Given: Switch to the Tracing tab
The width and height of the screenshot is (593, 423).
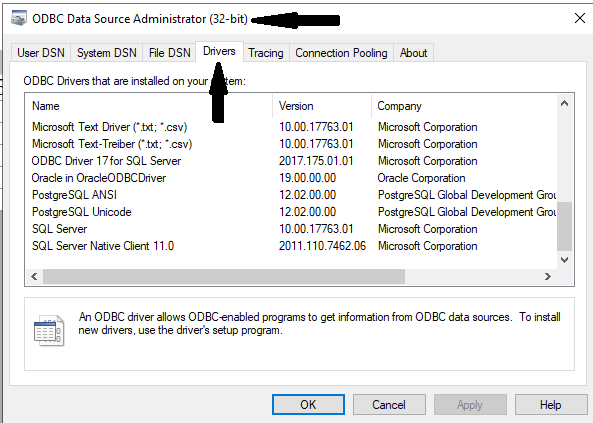Looking at the screenshot, I should (x=266, y=53).
